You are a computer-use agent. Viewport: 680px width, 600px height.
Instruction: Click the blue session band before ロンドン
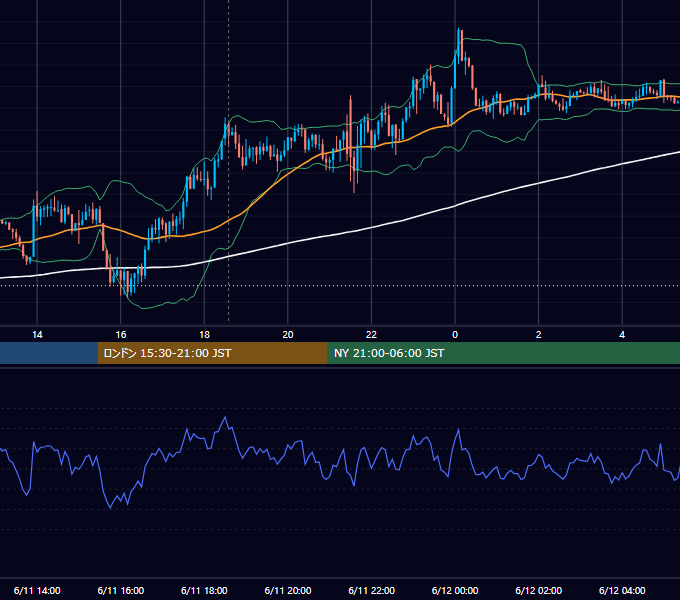pos(49,353)
